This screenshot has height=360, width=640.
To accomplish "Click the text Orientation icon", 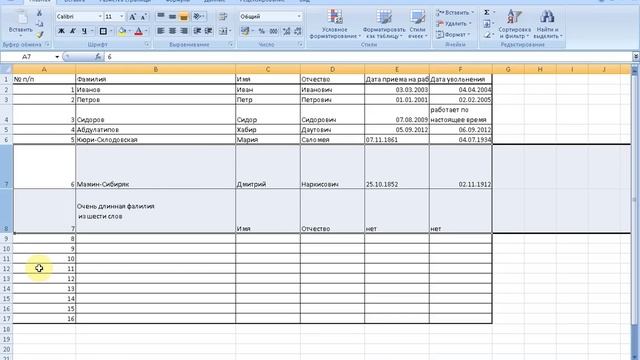I will pyautogui.click(x=198, y=16).
